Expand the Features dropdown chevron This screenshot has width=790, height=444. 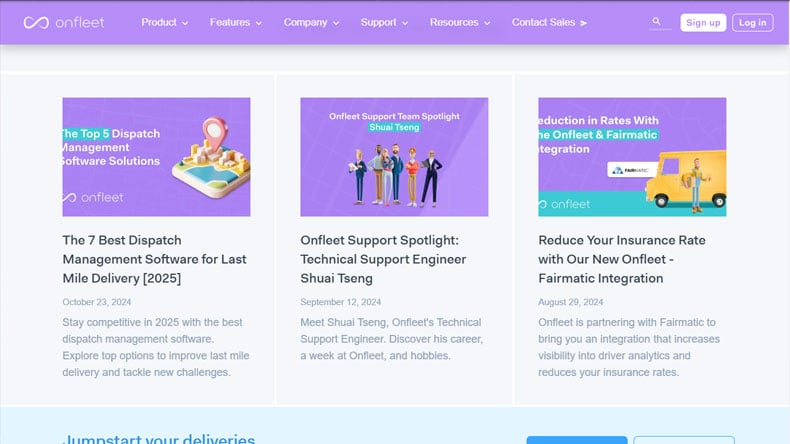[258, 23]
